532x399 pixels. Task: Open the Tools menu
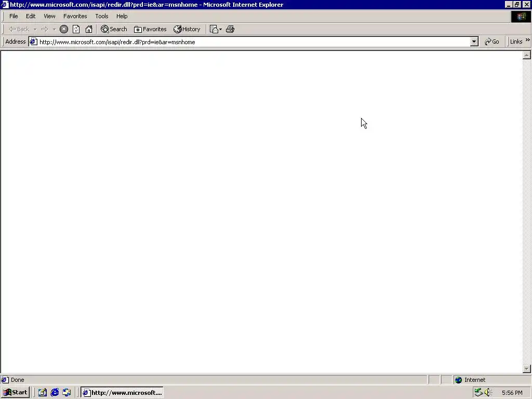101,16
